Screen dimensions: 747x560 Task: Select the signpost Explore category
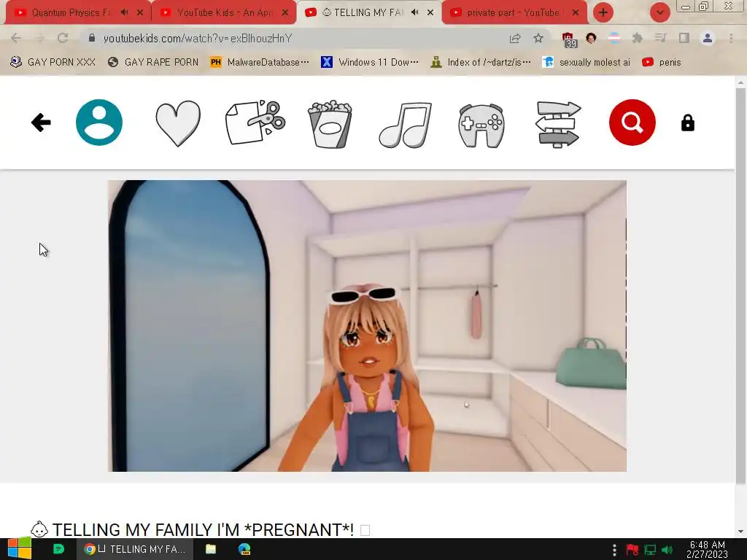tap(558, 124)
